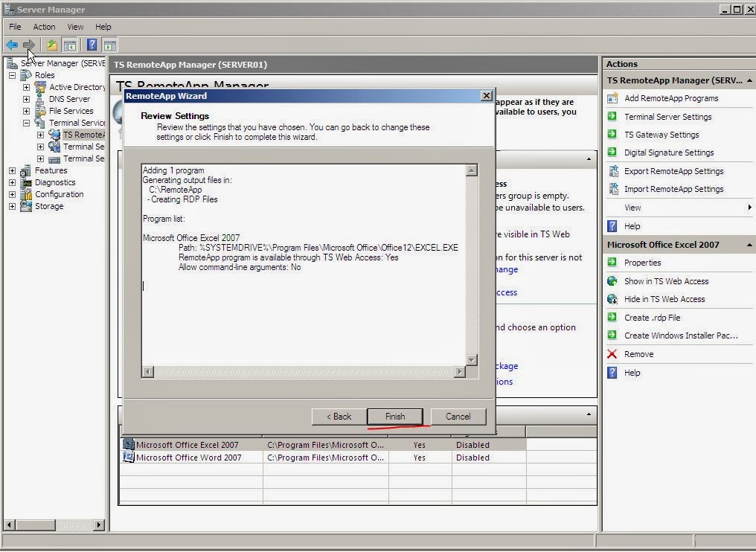Click Finish in RemoteApp Wizard
756x552 pixels.
pyautogui.click(x=395, y=417)
